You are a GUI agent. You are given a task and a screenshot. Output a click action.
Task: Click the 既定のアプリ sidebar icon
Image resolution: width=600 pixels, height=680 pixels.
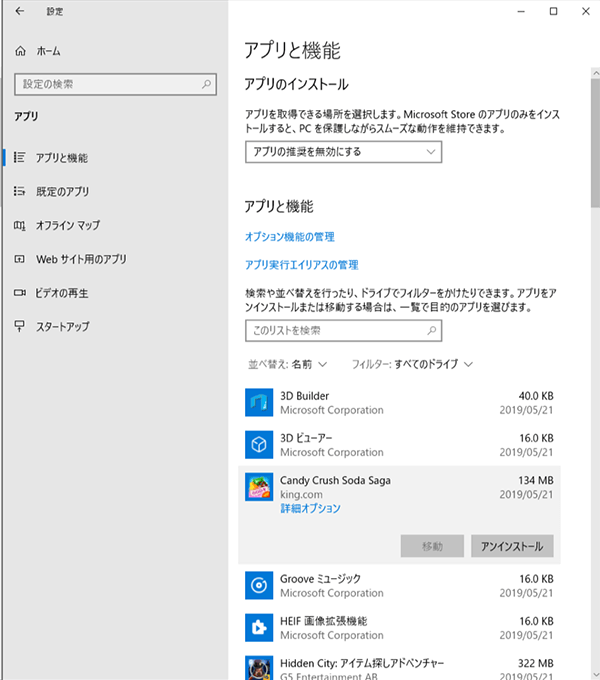19,191
